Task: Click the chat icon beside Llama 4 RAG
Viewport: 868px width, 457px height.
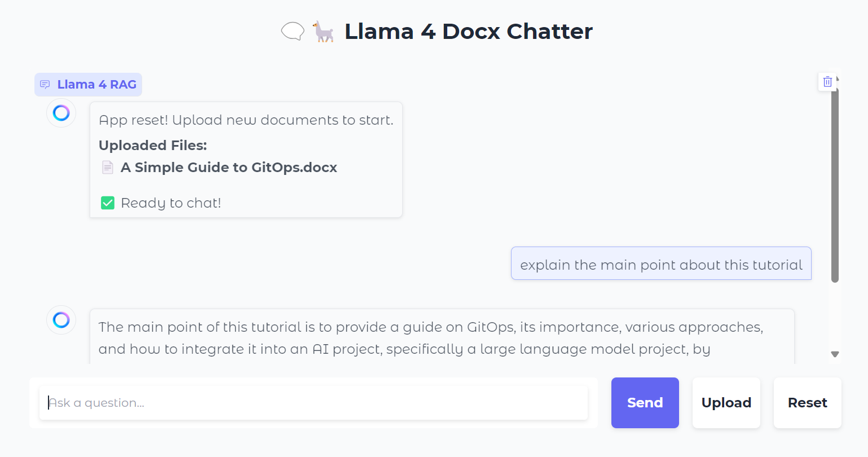Action: (45, 85)
